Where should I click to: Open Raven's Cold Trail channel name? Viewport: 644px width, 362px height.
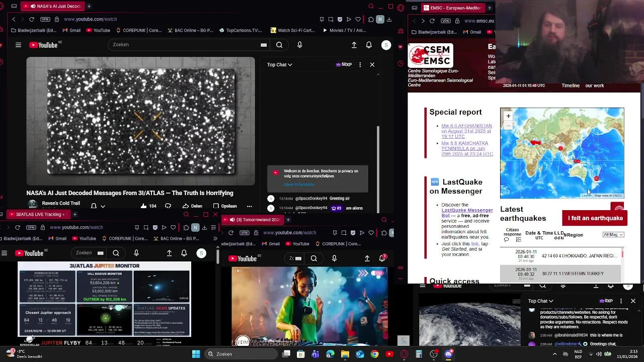pos(61,203)
